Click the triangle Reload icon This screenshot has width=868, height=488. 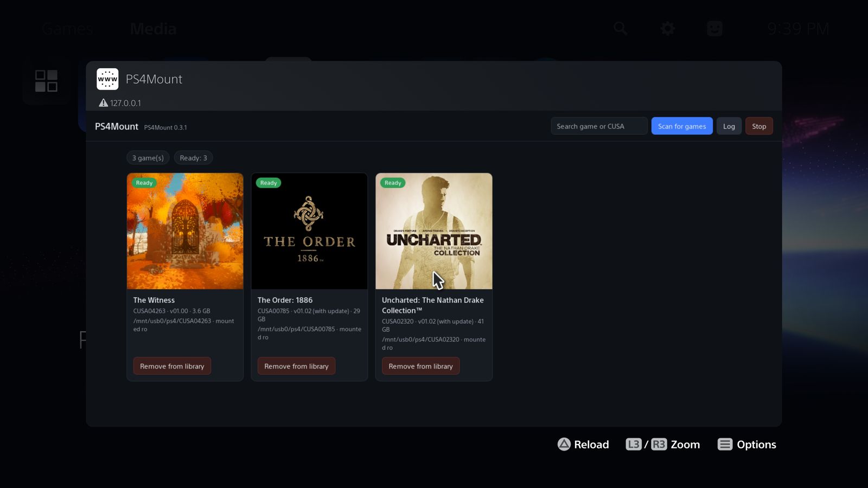click(x=564, y=444)
